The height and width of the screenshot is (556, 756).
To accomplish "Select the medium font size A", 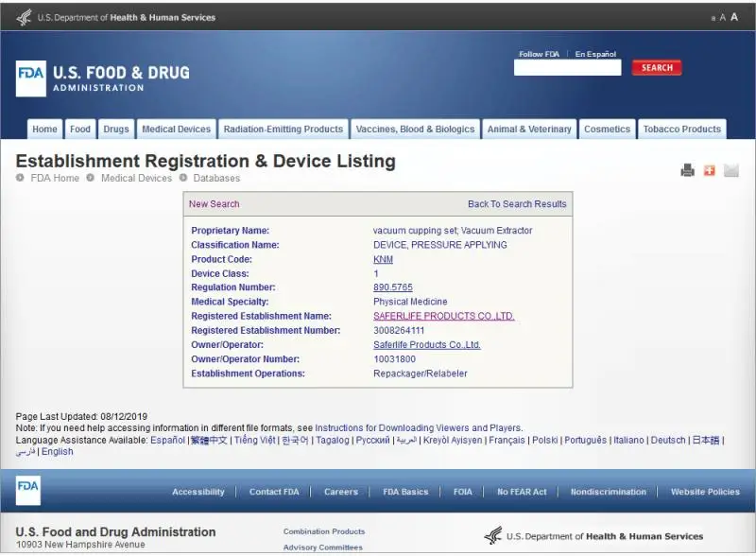I will pos(722,18).
